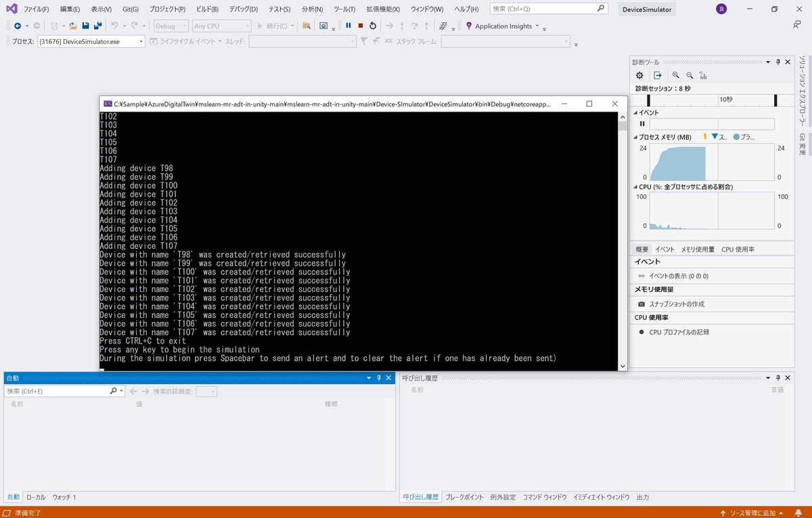This screenshot has height=518, width=812.
Task: Open the スタック フレーム combo box
Action: coord(505,41)
